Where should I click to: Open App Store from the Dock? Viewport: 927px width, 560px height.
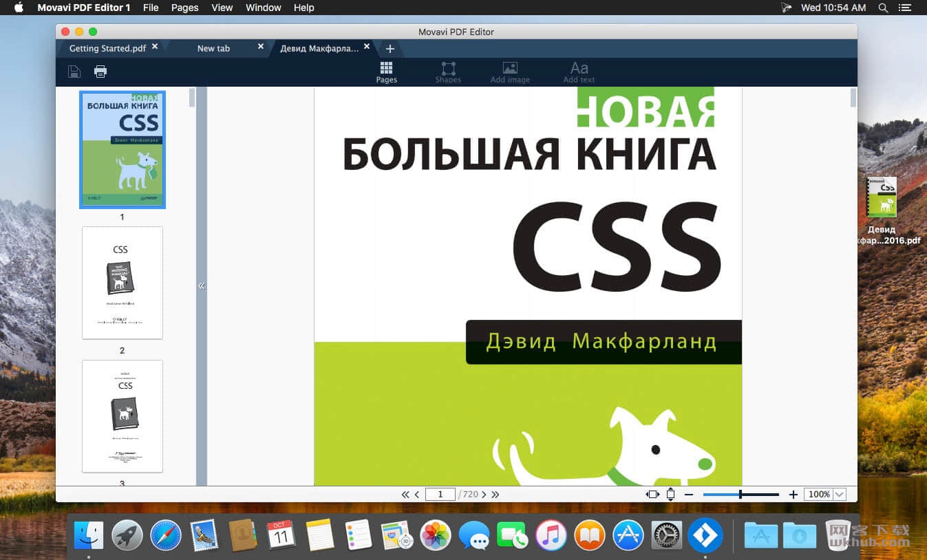pos(628,535)
